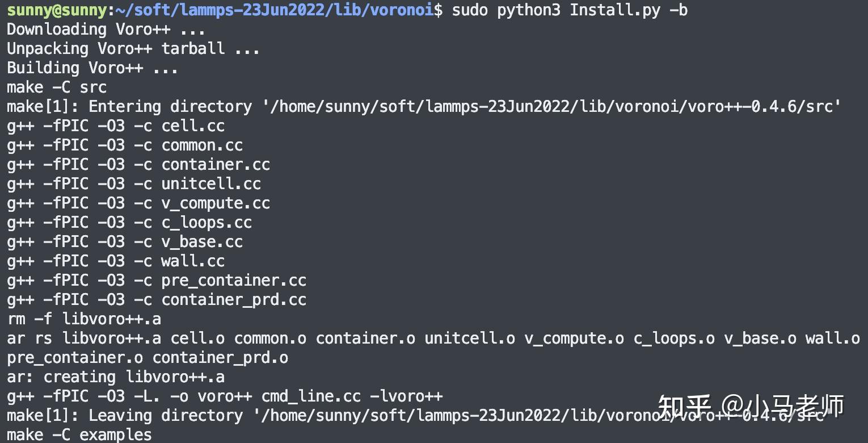Click the c_loops.cc compile line
This screenshot has height=443, width=868.
129,222
